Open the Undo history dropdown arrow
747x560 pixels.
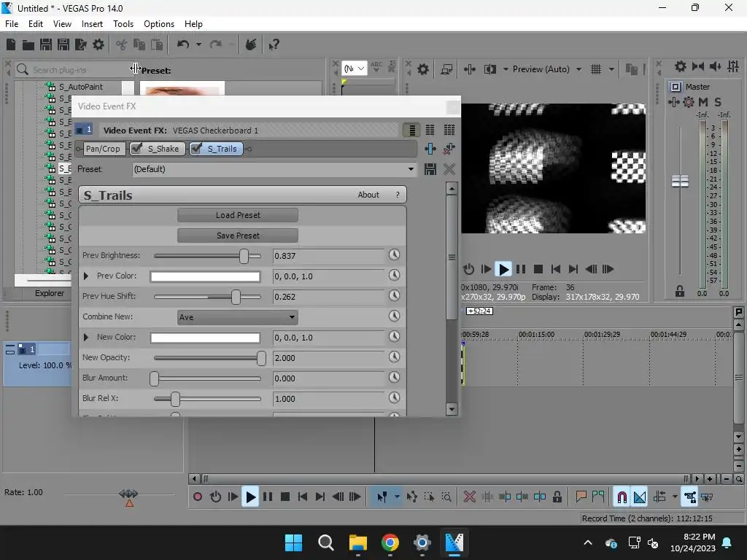pyautogui.click(x=198, y=44)
